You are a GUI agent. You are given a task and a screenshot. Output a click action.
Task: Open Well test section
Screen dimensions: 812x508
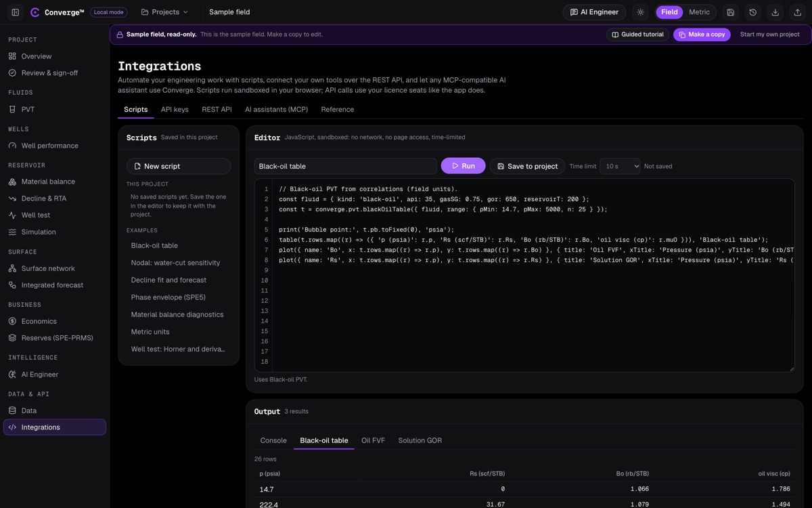coord(55,215)
